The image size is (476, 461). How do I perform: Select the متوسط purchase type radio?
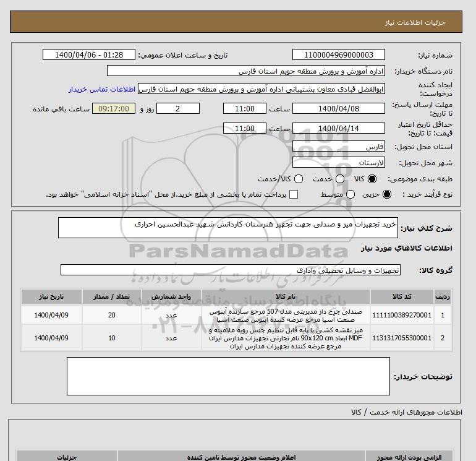click(x=351, y=194)
